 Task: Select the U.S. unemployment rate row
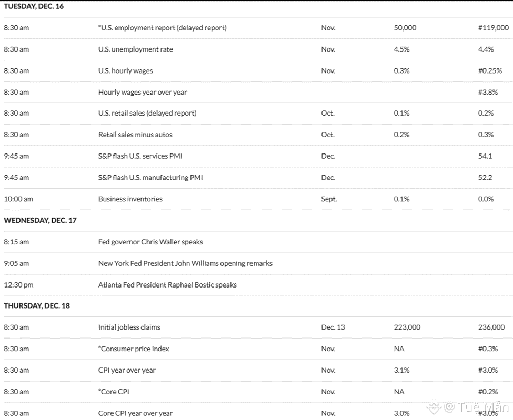[x=135, y=49]
